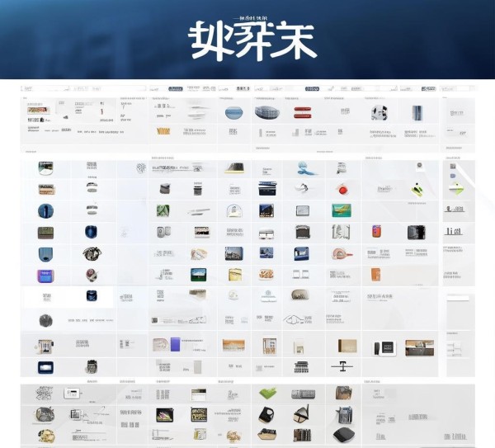The image size is (495, 448).
Task: Select the green chevron checkmark icon
Action: point(267,393)
